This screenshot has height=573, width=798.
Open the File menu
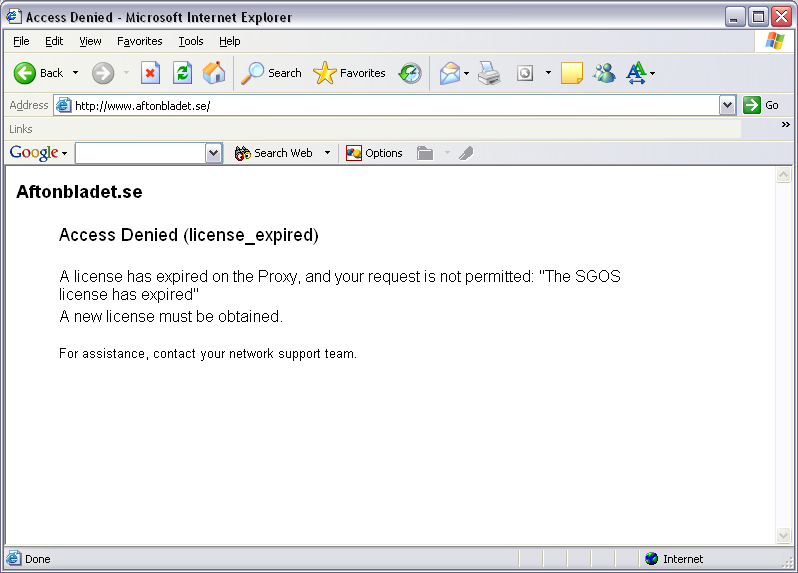[21, 41]
